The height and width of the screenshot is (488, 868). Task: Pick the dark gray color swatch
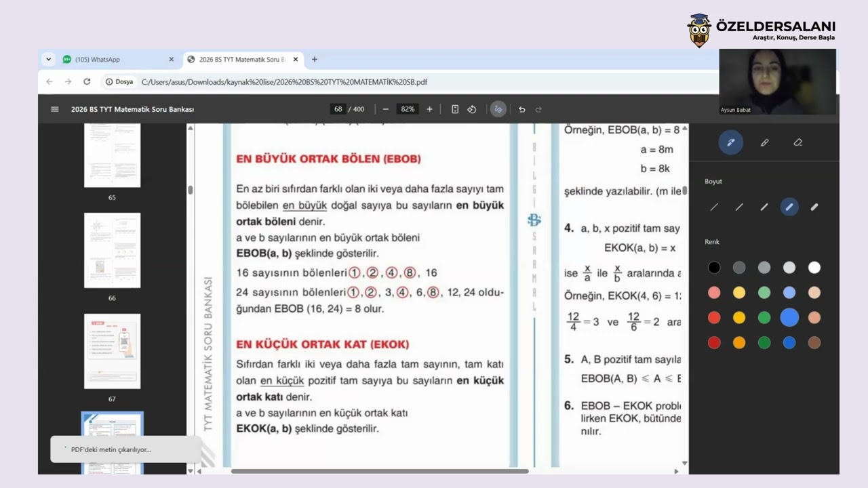pyautogui.click(x=739, y=268)
